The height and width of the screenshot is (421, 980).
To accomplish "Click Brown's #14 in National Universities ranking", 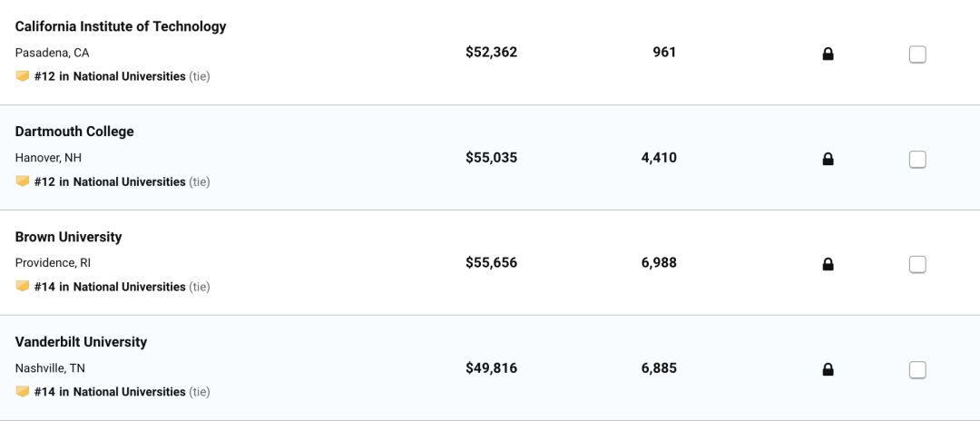I will [110, 287].
